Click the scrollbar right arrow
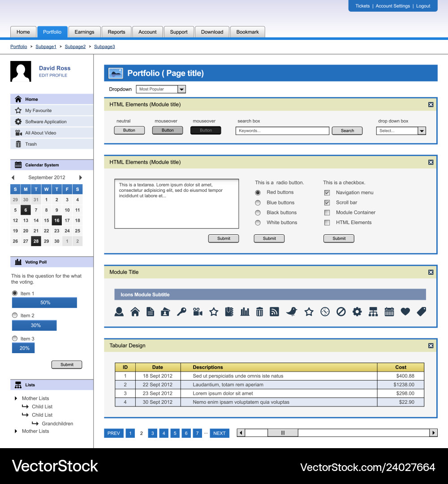This screenshot has height=484, width=448. click(x=434, y=433)
